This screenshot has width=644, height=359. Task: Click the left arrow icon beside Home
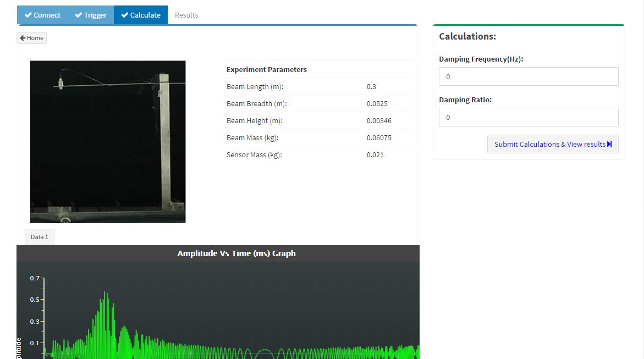23,38
